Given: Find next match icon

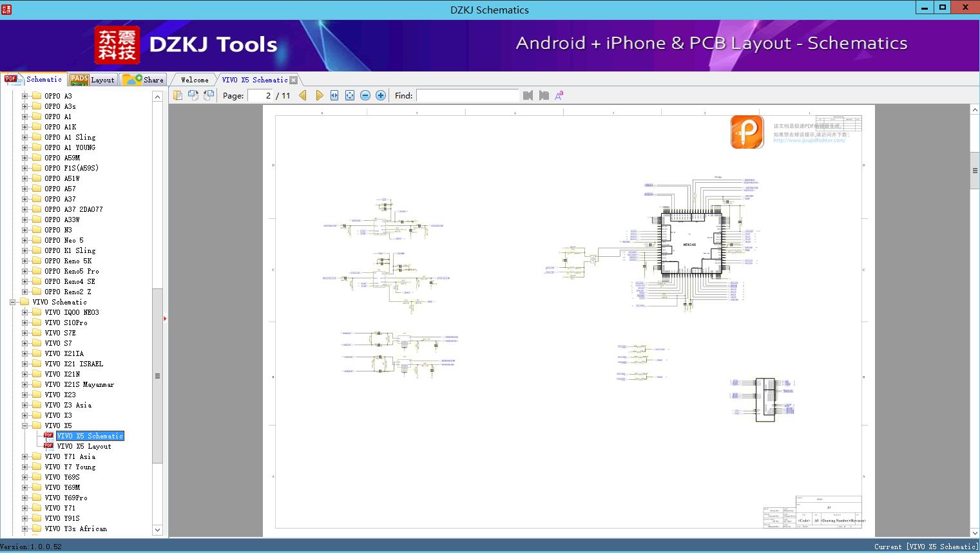Looking at the screenshot, I should 544,95.
